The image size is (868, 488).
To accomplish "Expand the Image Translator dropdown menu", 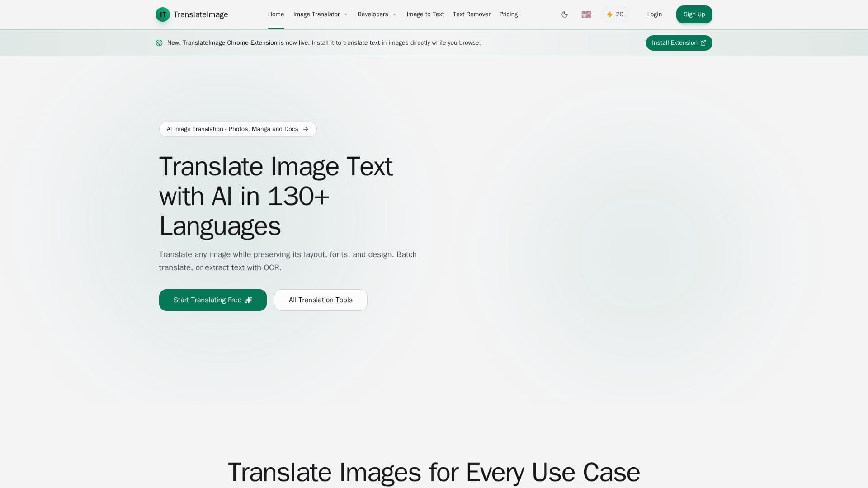I will click(321, 14).
